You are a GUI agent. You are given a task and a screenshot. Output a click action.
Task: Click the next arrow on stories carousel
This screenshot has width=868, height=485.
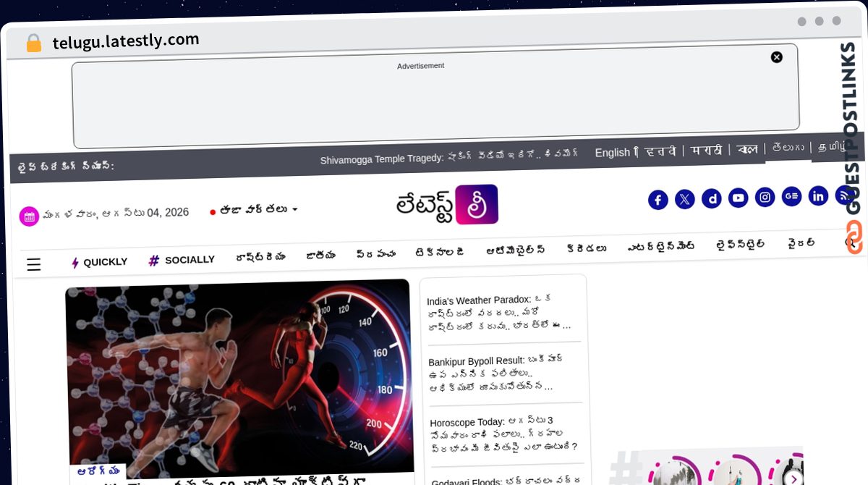793,478
